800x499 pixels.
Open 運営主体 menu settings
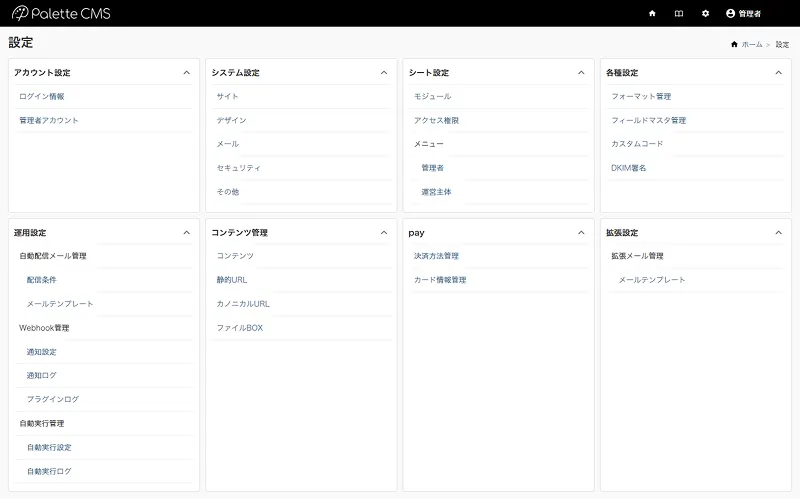click(436, 192)
